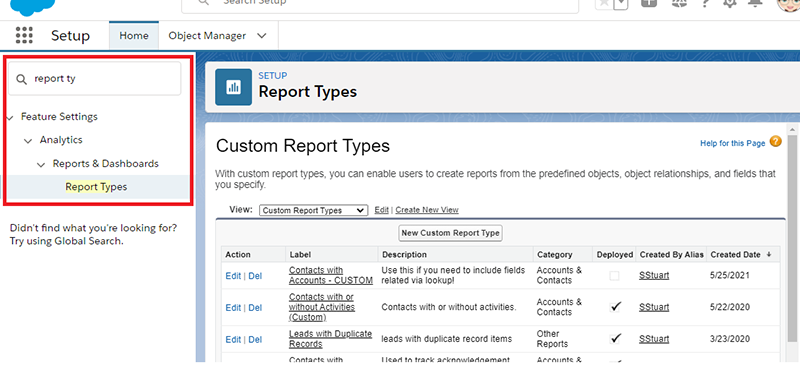Open the Contacts with Accounts - CUSTOM label link
The height and width of the screenshot is (373, 800).
click(331, 276)
